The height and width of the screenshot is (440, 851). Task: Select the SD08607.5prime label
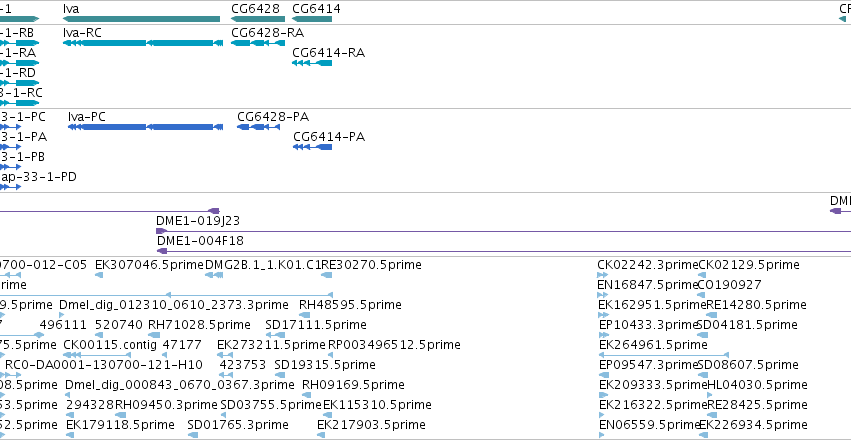pyautogui.click(x=748, y=365)
